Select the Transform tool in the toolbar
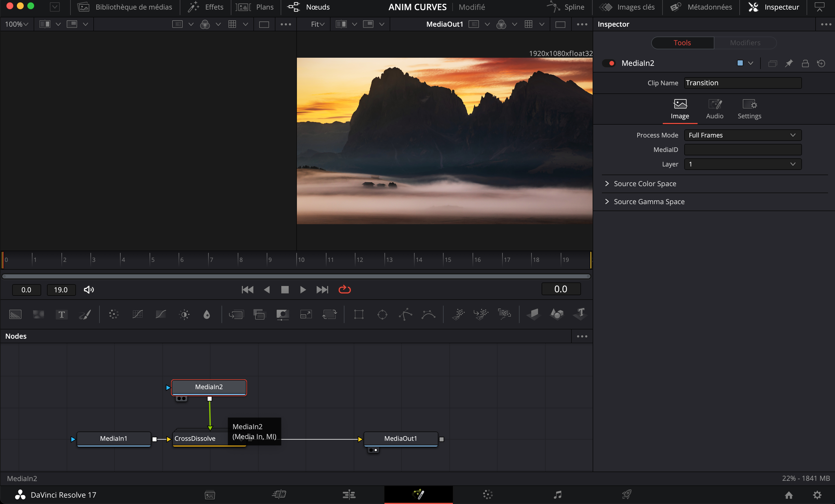835x504 pixels. [329, 315]
